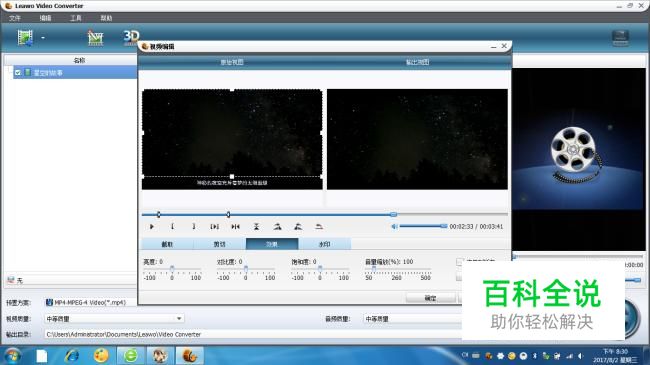Open the green browser taskbar icon
This screenshot has height=365, width=650.
[131, 356]
